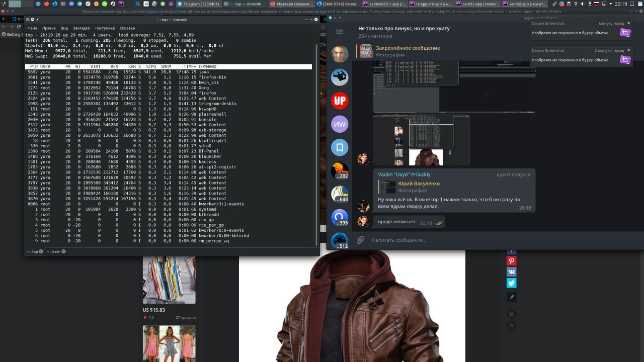Close the '~ : bash' Konsole tab
Image resolution: width=644 pixels, height=362 pixels.
[x=64, y=251]
